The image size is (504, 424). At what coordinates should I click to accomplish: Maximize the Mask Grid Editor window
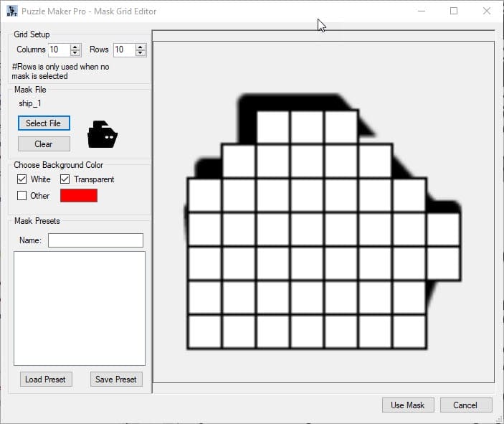pyautogui.click(x=454, y=11)
